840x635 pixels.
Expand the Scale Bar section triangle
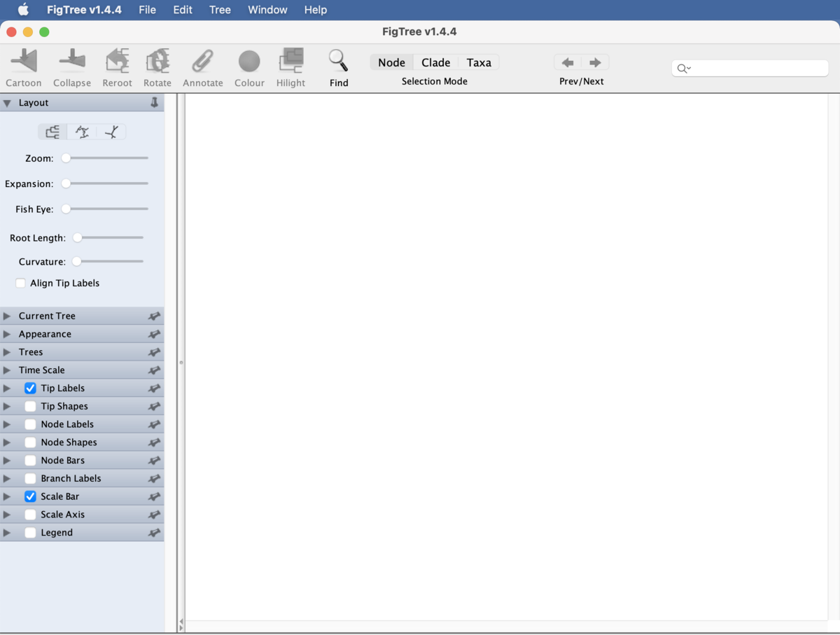coord(7,496)
